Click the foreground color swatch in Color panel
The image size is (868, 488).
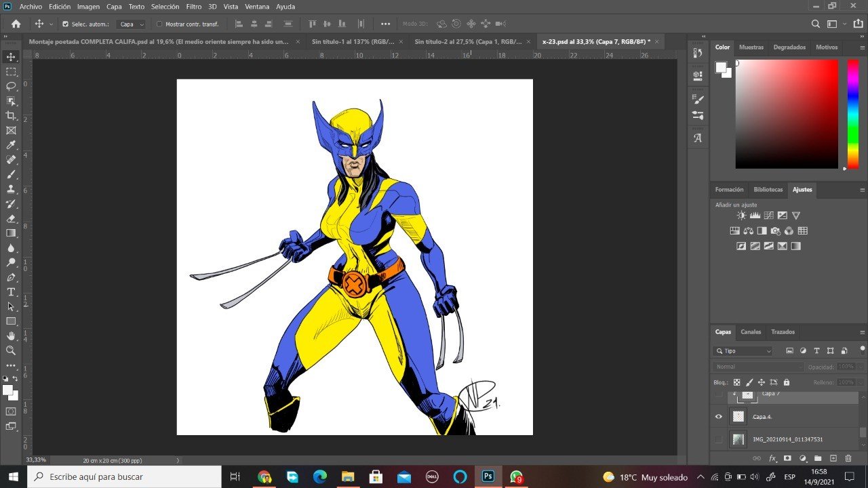point(721,67)
